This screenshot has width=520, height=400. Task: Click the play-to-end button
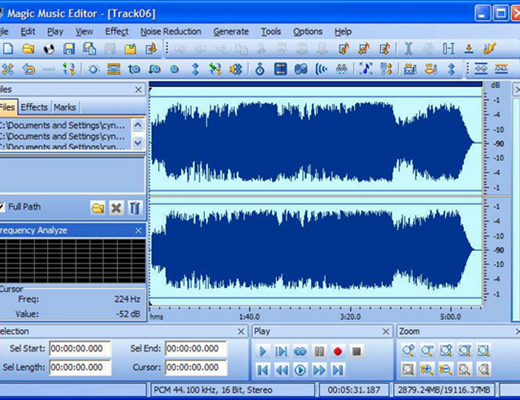[x=281, y=351]
